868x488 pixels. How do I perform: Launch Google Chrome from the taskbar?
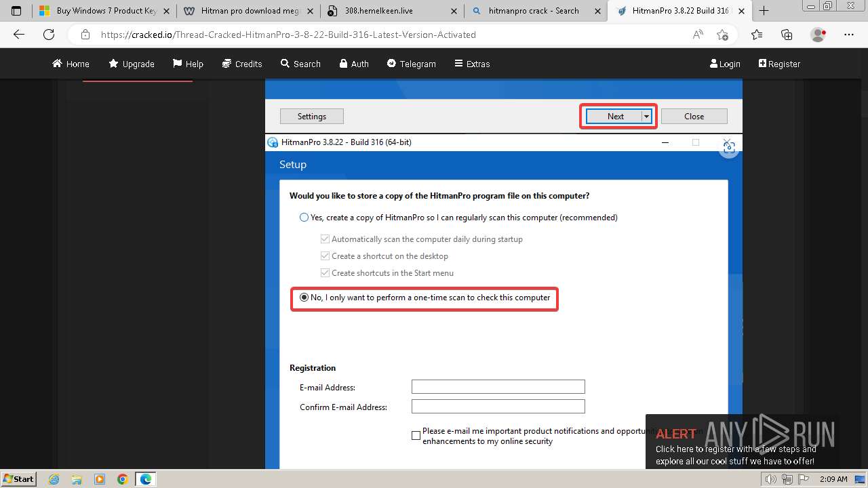point(122,479)
